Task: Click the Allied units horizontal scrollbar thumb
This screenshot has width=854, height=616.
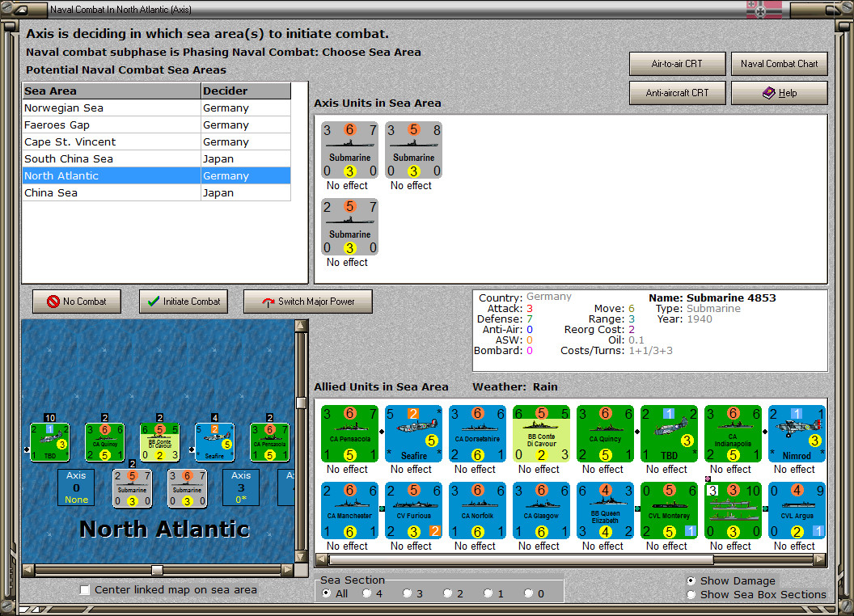Action: [x=522, y=559]
